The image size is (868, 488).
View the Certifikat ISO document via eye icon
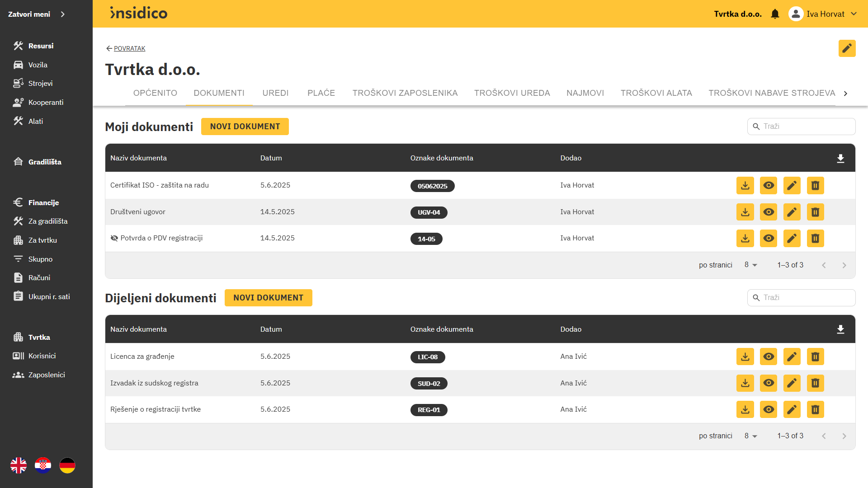pyautogui.click(x=769, y=185)
